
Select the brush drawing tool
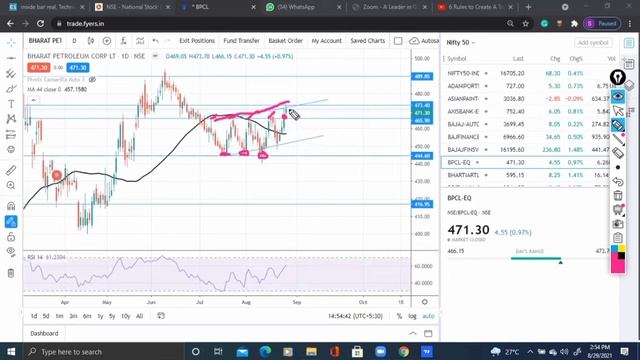point(11,89)
